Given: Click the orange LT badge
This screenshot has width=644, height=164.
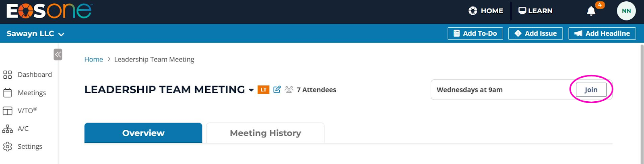Looking at the screenshot, I should 264,90.
